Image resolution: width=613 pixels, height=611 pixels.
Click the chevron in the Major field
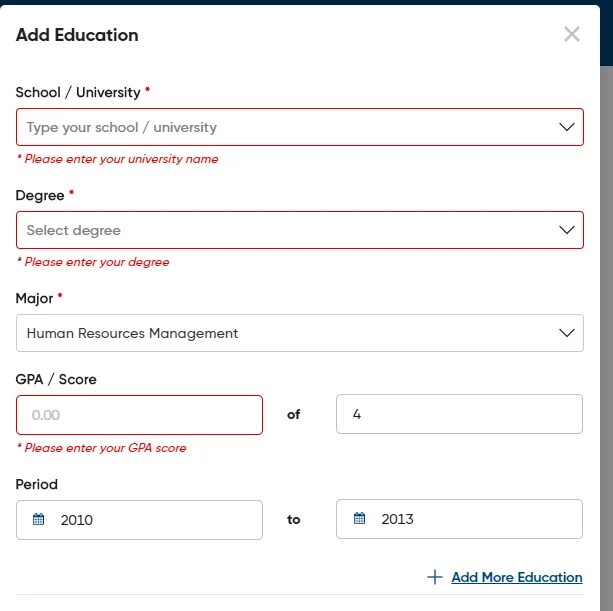566,333
